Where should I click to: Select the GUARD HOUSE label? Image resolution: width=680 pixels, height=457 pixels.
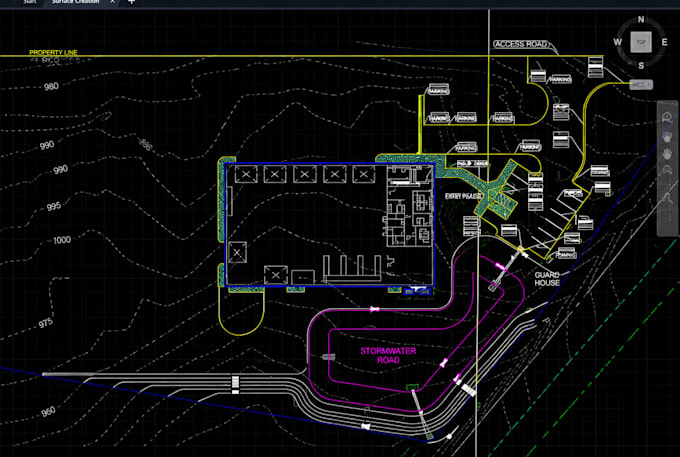tap(547, 279)
